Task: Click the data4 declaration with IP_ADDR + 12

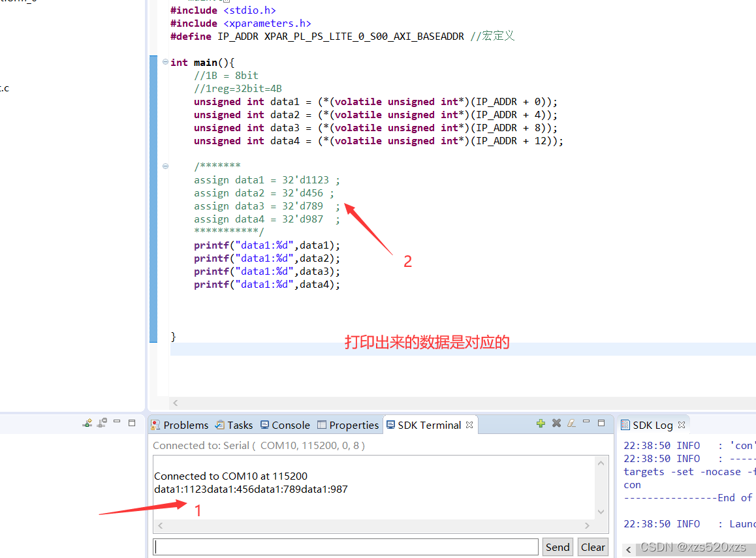Action: [x=379, y=141]
